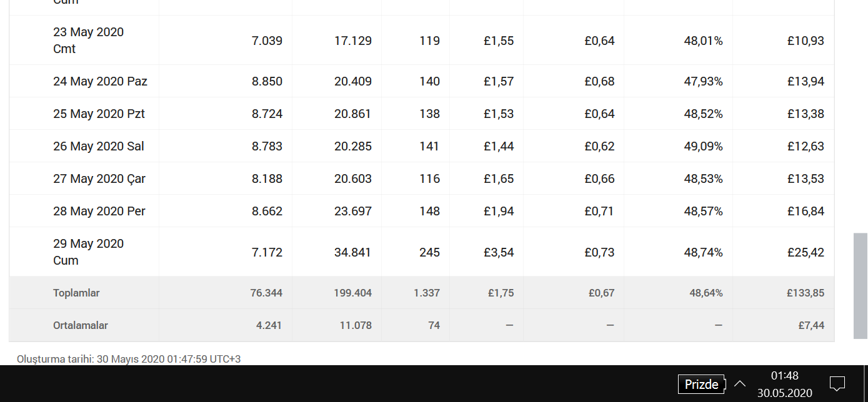The image size is (868, 402).
Task: Select the 26 May 2020 Sal row label
Action: 99,146
